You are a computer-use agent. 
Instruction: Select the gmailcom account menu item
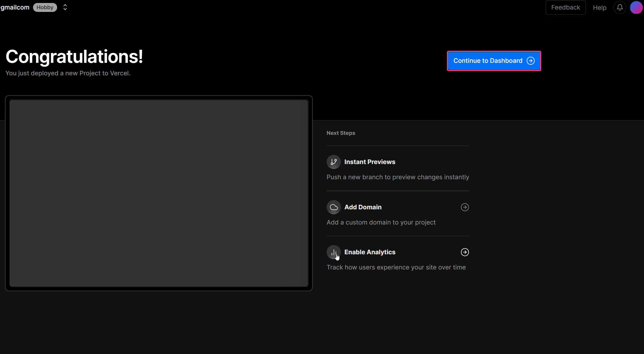pos(15,7)
